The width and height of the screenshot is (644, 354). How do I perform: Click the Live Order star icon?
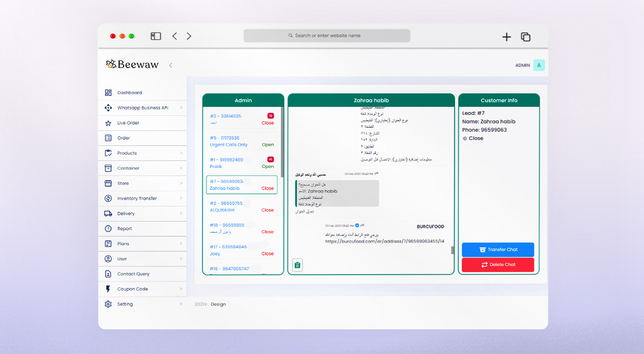(107, 123)
